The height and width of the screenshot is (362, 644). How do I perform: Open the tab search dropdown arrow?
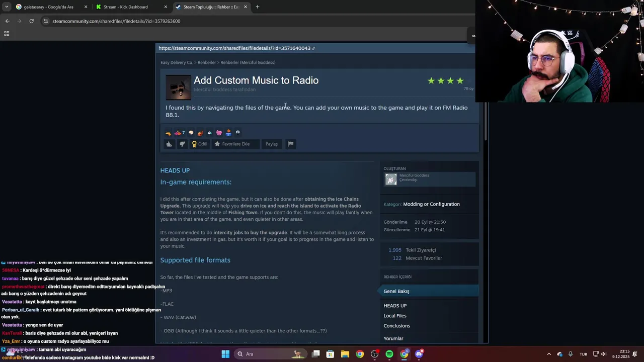click(x=6, y=7)
